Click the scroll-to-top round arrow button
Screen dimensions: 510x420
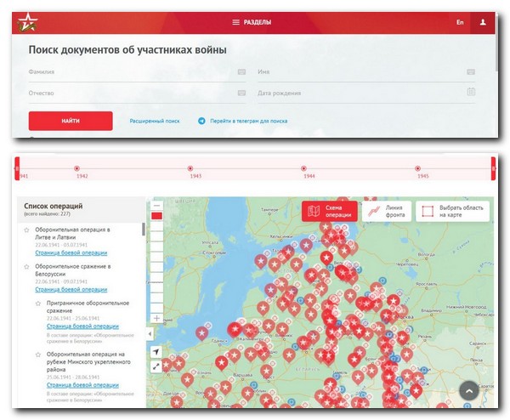[468, 389]
